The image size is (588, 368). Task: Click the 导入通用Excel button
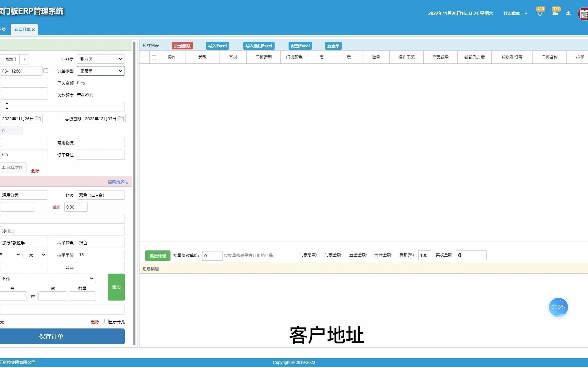[x=259, y=46]
